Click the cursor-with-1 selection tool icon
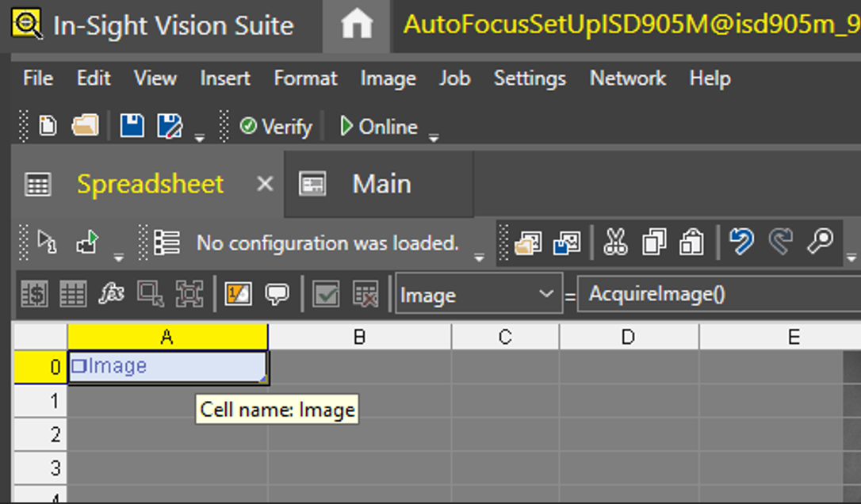The image size is (861, 504). (47, 242)
